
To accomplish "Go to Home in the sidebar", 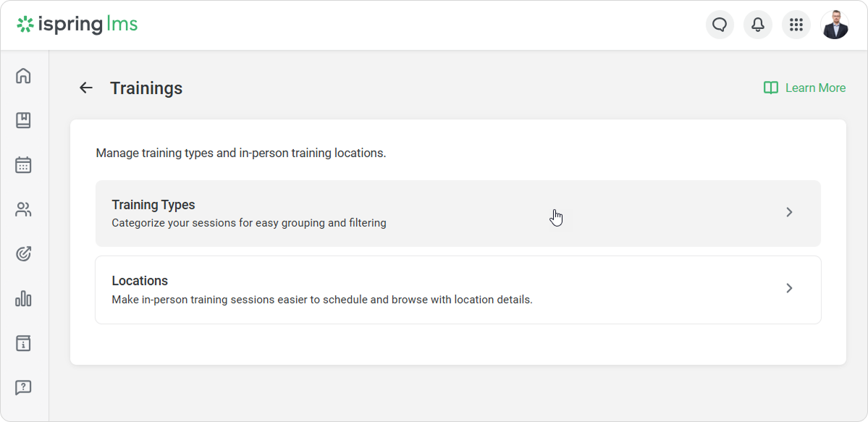I will pyautogui.click(x=23, y=75).
